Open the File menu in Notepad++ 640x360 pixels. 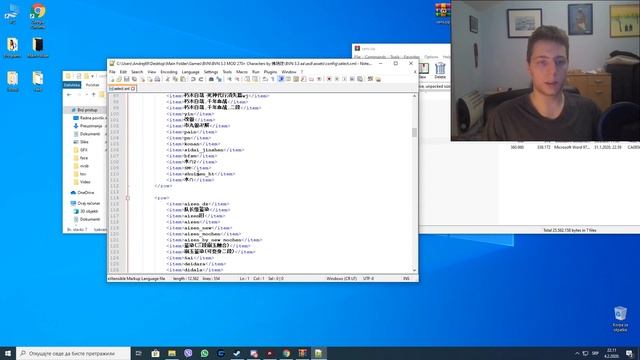(x=112, y=72)
